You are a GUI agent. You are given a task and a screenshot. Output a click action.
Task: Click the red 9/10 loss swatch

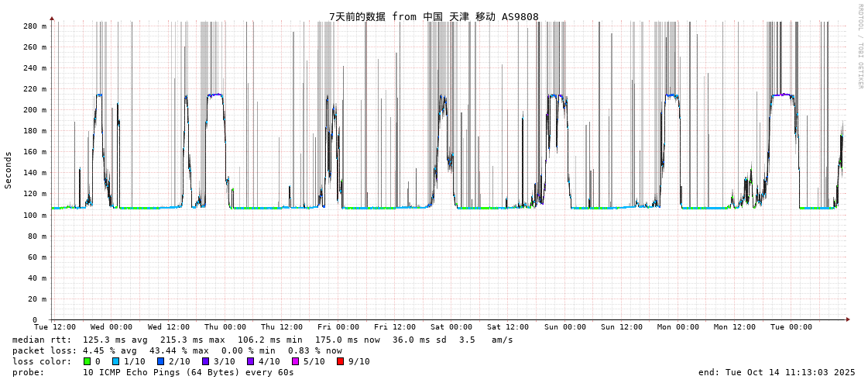[x=340, y=361]
